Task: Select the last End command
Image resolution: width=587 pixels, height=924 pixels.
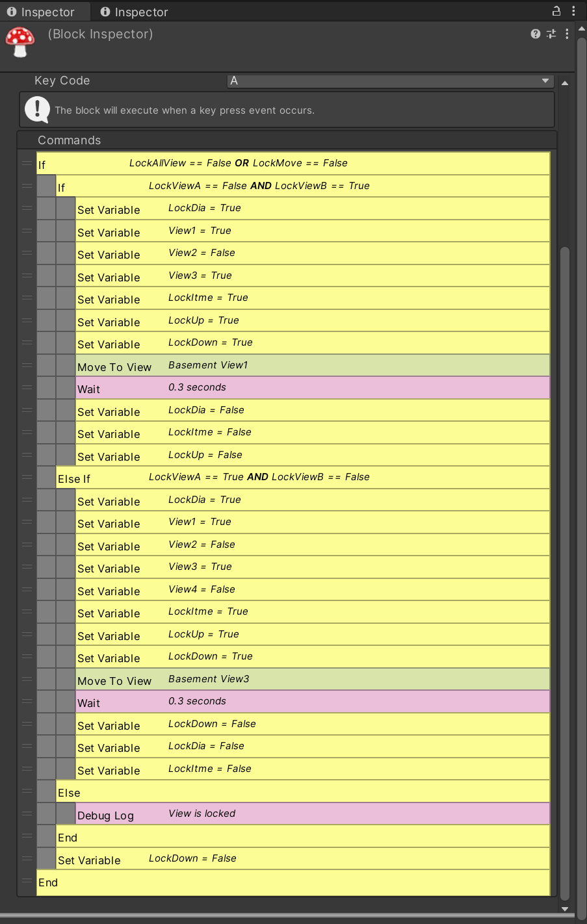Action: (x=293, y=882)
